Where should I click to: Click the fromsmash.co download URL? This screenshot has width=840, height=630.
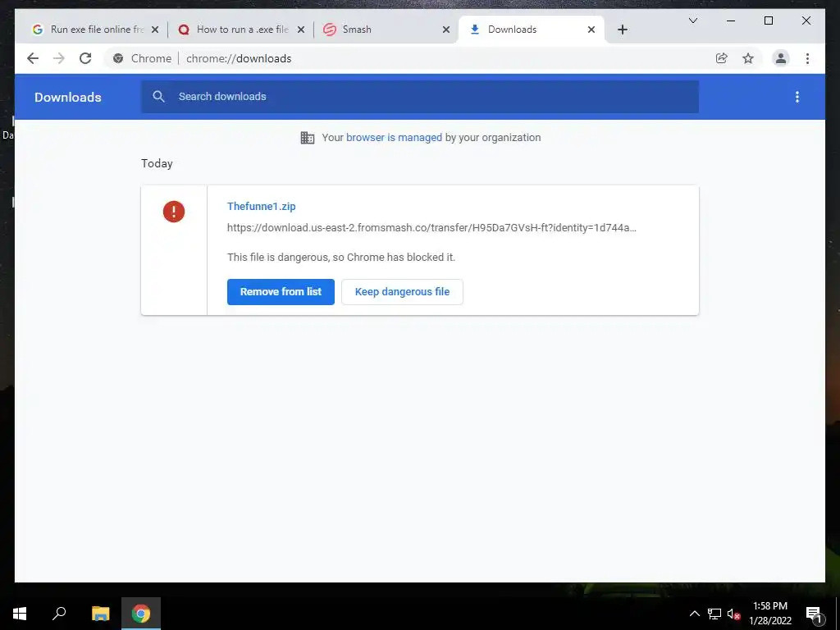[431, 228]
